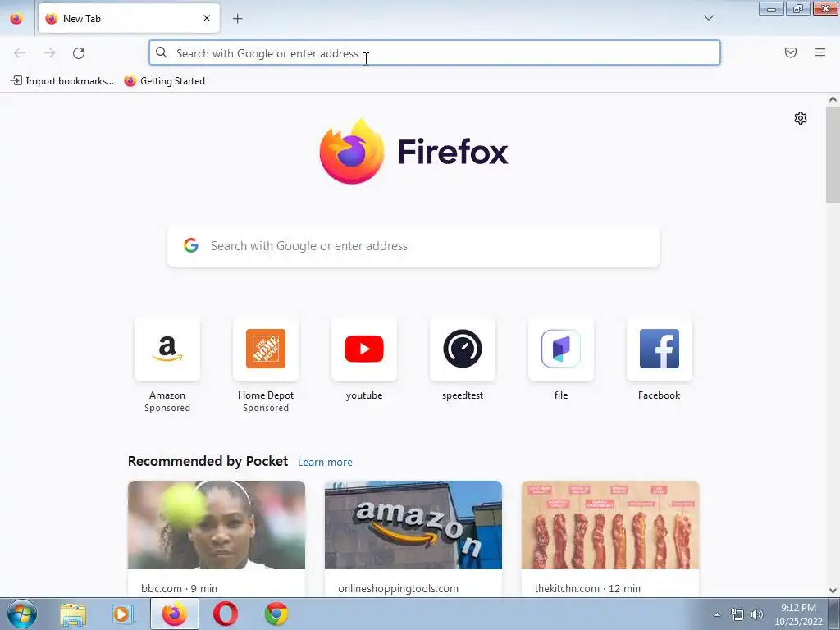This screenshot has width=840, height=630.
Task: Open the volume speaker icon in the tray
Action: click(x=757, y=614)
